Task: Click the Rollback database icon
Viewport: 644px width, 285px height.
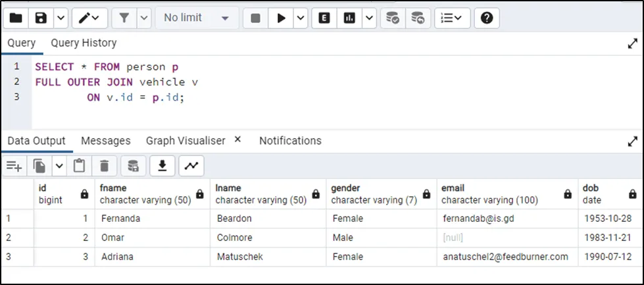Action: pyautogui.click(x=417, y=18)
